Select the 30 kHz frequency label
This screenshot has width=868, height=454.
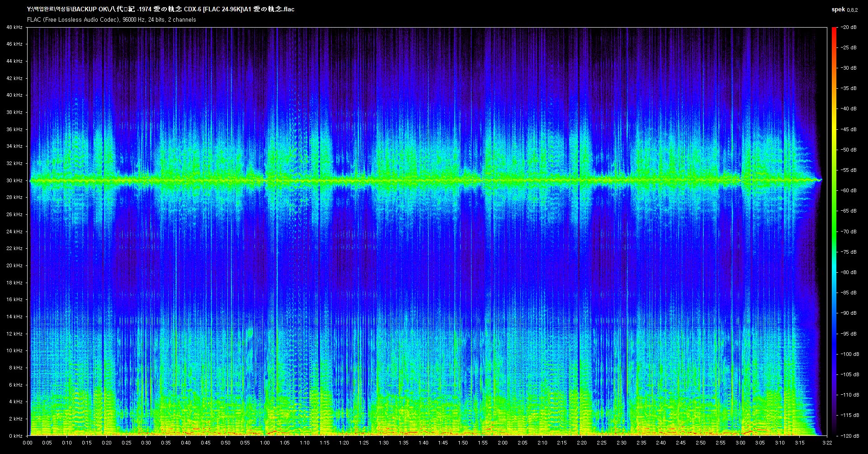point(14,180)
